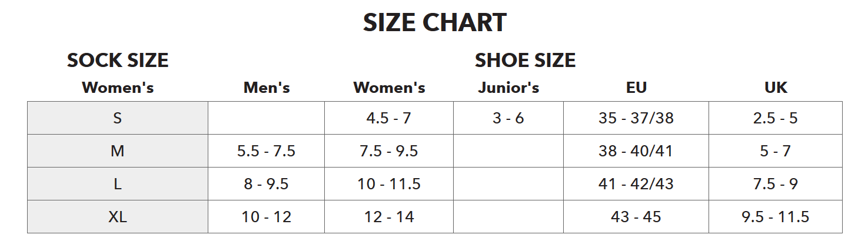
Task: Click the UK column header
Action: 776,88
